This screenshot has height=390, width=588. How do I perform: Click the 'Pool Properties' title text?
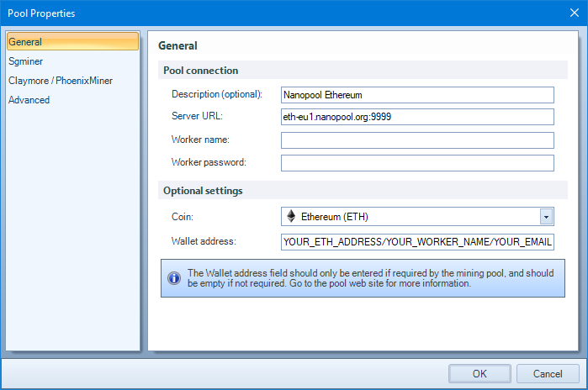pos(41,13)
